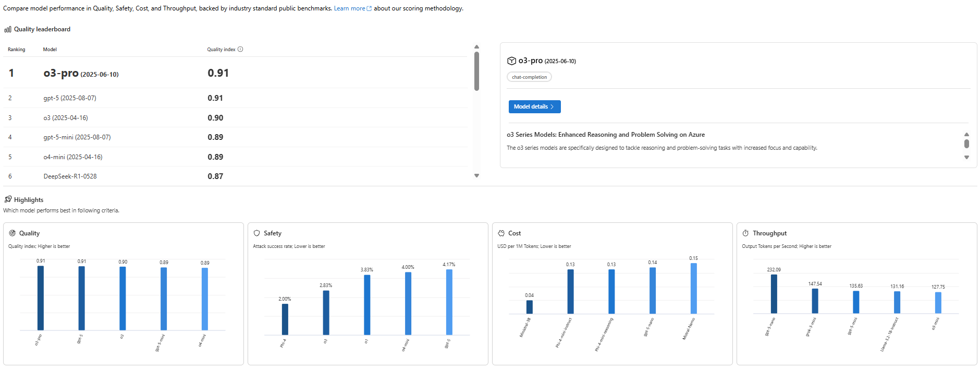Click the Cost piggy bank icon
Image resolution: width=980 pixels, height=369 pixels.
(x=501, y=233)
